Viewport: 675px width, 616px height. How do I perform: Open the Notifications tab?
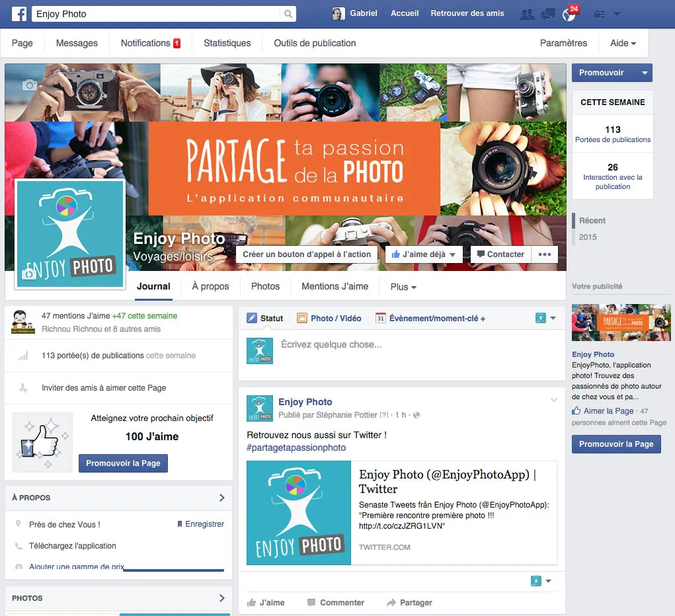click(x=150, y=43)
